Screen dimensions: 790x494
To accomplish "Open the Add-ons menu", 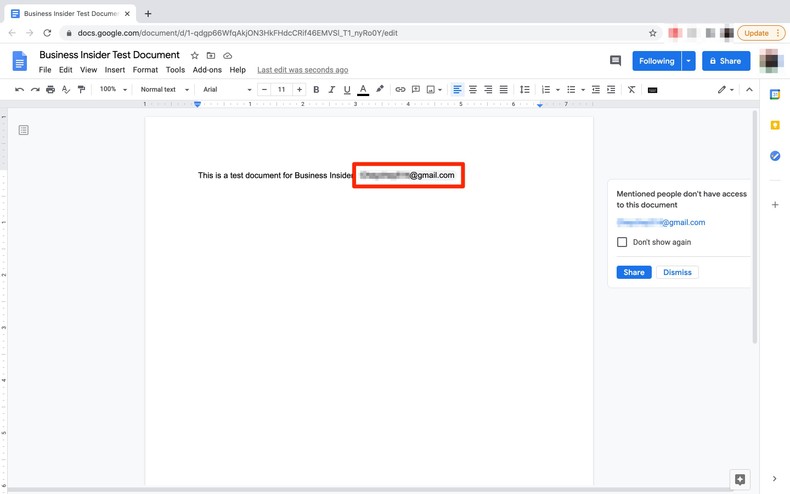I will coord(207,70).
